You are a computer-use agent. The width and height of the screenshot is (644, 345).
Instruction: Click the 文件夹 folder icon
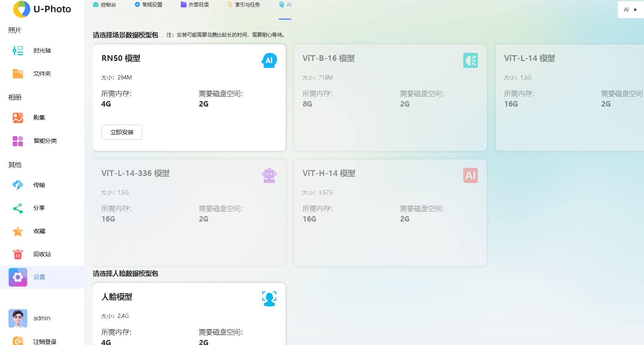[x=18, y=74]
